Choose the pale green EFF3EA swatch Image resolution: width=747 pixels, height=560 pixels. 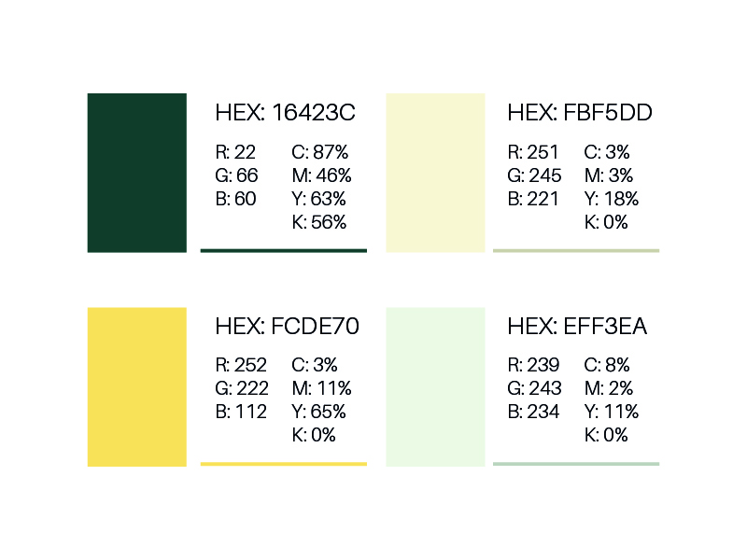(435, 387)
